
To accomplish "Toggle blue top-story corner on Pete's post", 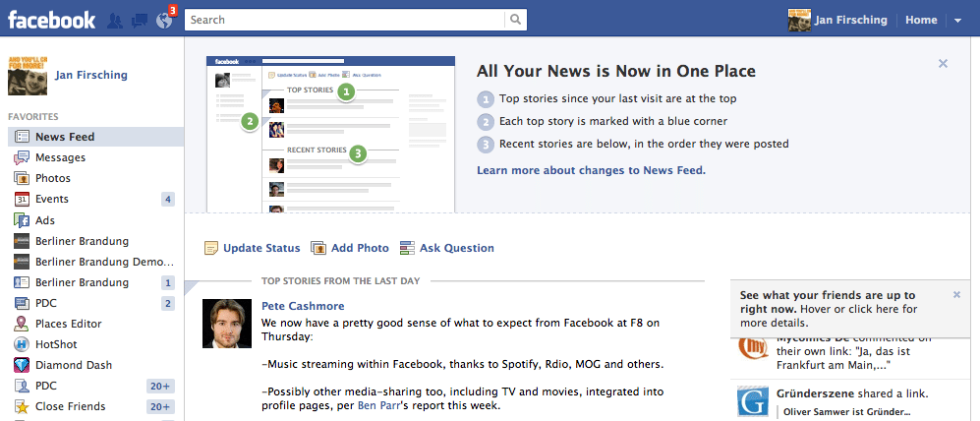I will pyautogui.click(x=190, y=286).
